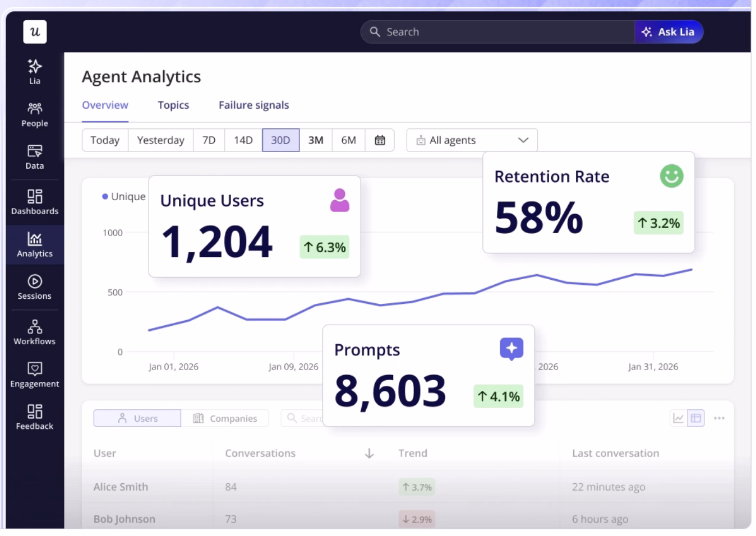The height and width of the screenshot is (536, 756).
Task: Click Alice Smith's 3.7% trend badge
Action: (417, 487)
